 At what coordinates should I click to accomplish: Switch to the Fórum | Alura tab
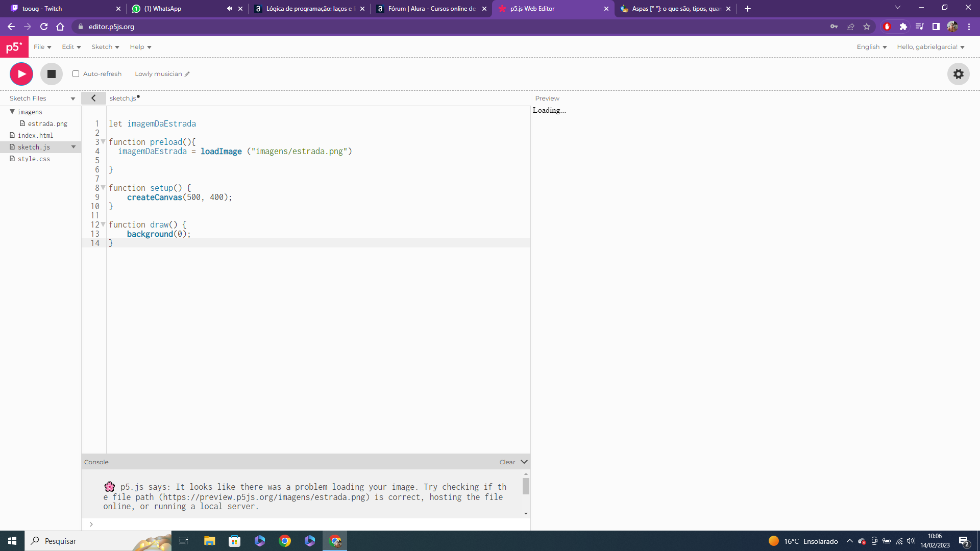tap(432, 9)
